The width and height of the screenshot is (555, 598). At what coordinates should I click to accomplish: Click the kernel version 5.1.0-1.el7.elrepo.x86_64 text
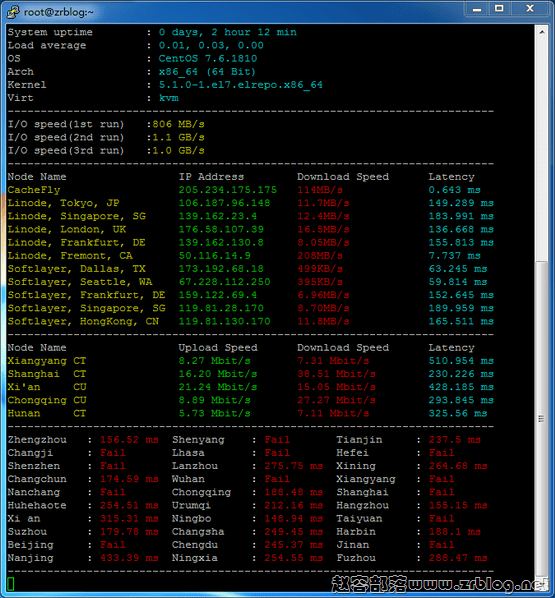pos(241,85)
